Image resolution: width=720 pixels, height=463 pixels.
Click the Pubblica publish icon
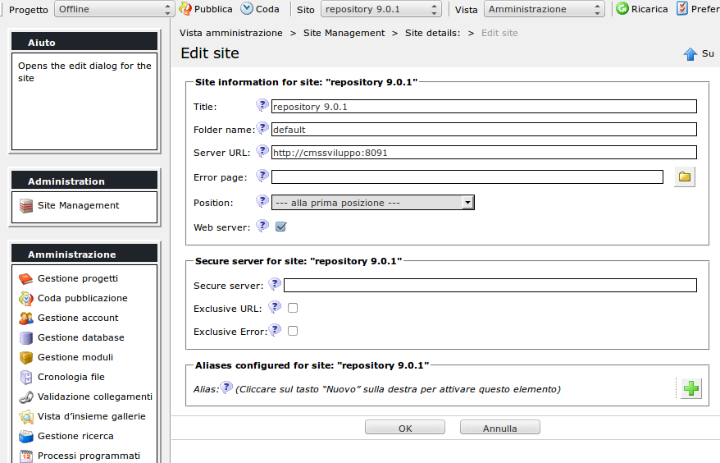pos(186,9)
